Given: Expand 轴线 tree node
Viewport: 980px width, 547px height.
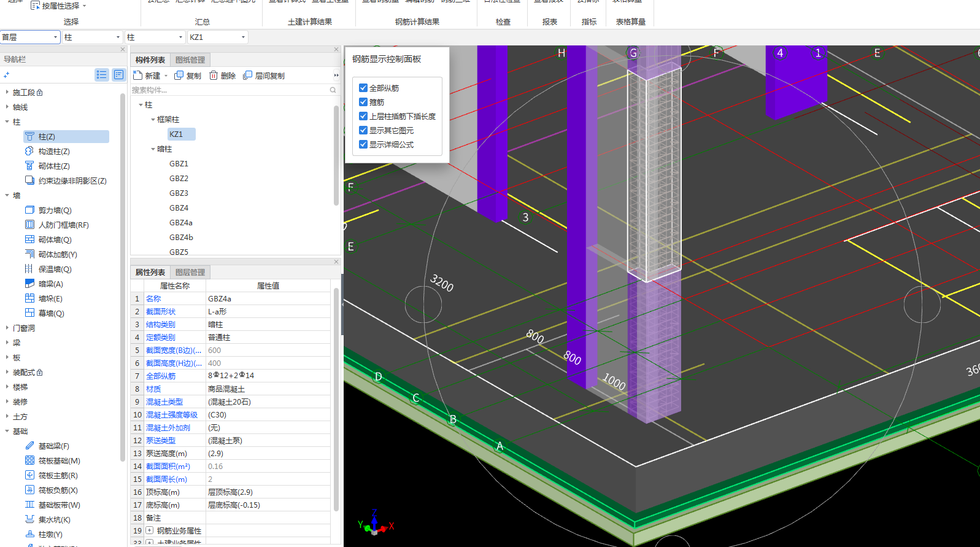Looking at the screenshot, I should tap(7, 107).
